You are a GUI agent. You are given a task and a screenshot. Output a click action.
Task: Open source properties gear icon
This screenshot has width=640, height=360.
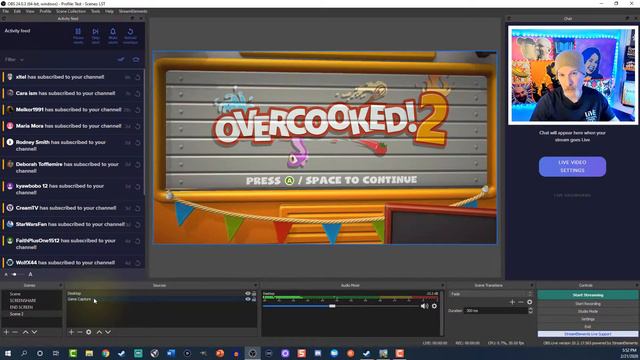[89, 332]
